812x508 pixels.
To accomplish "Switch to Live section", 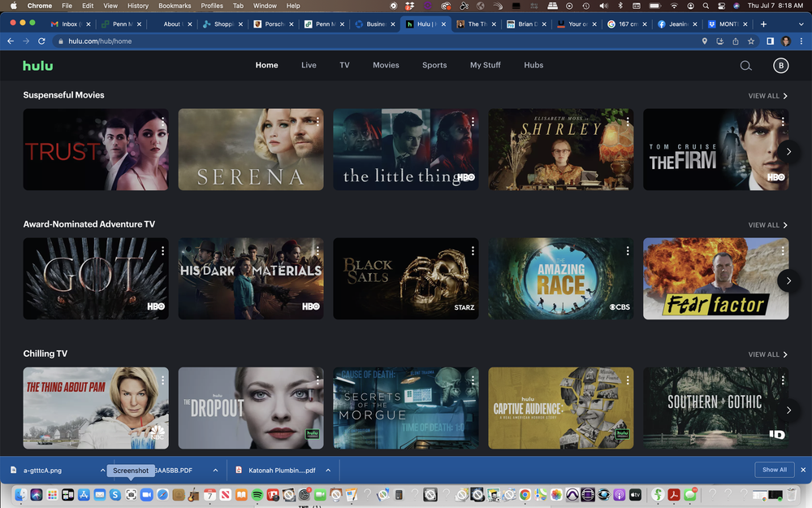I will 309,65.
